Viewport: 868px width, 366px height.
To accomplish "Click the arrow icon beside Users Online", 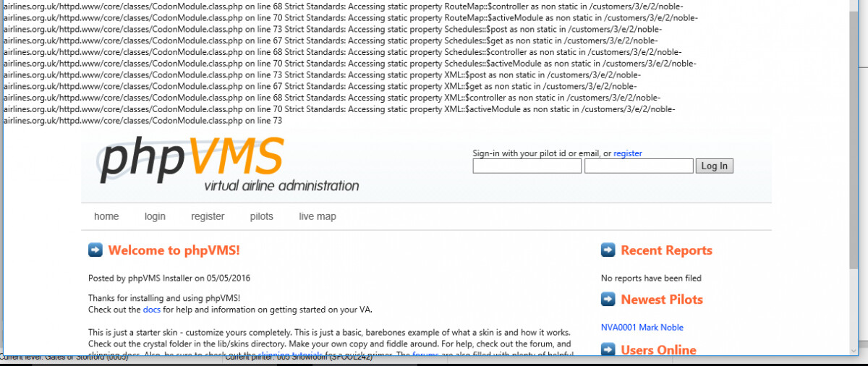I will point(608,350).
